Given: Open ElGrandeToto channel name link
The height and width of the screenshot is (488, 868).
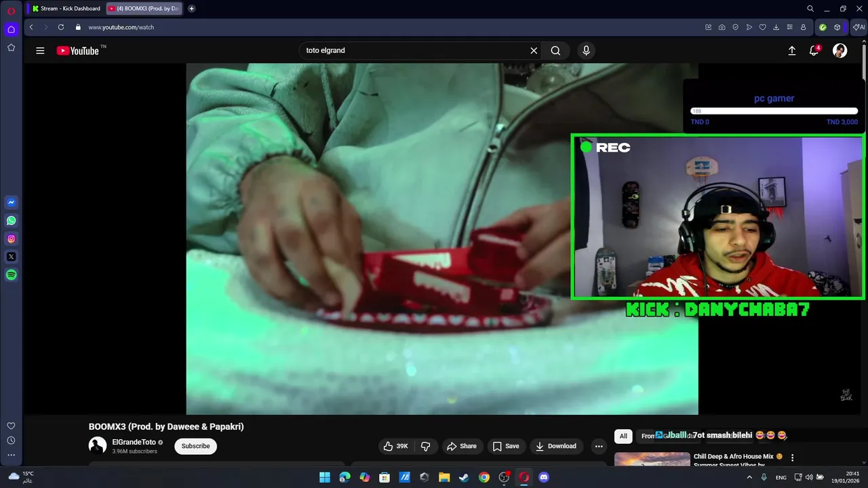Looking at the screenshot, I should pos(134,442).
